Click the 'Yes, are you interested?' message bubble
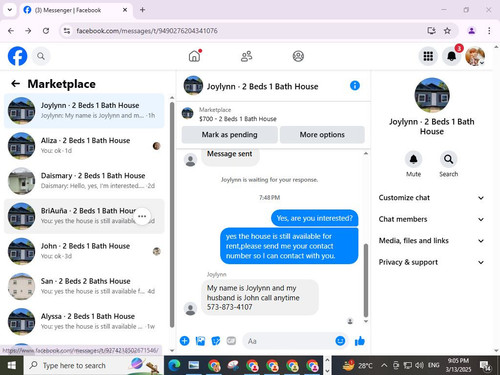This screenshot has width=500, height=375. [x=314, y=218]
